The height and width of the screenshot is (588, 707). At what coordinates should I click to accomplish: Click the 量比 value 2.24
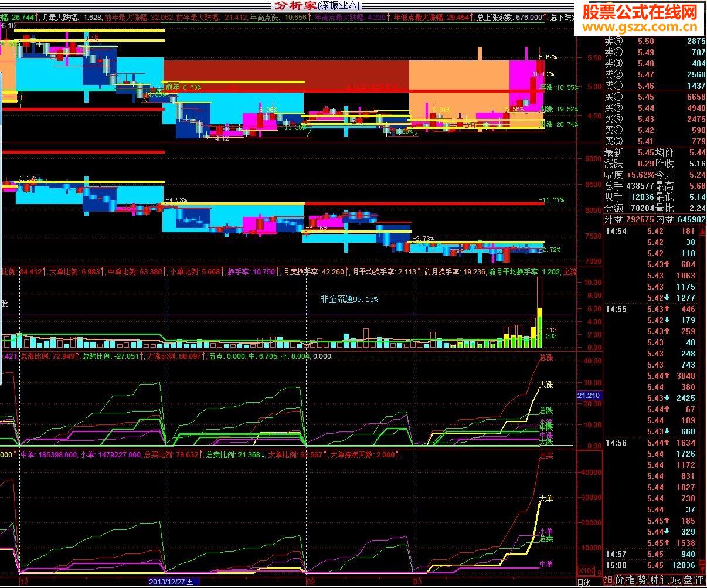click(x=697, y=208)
